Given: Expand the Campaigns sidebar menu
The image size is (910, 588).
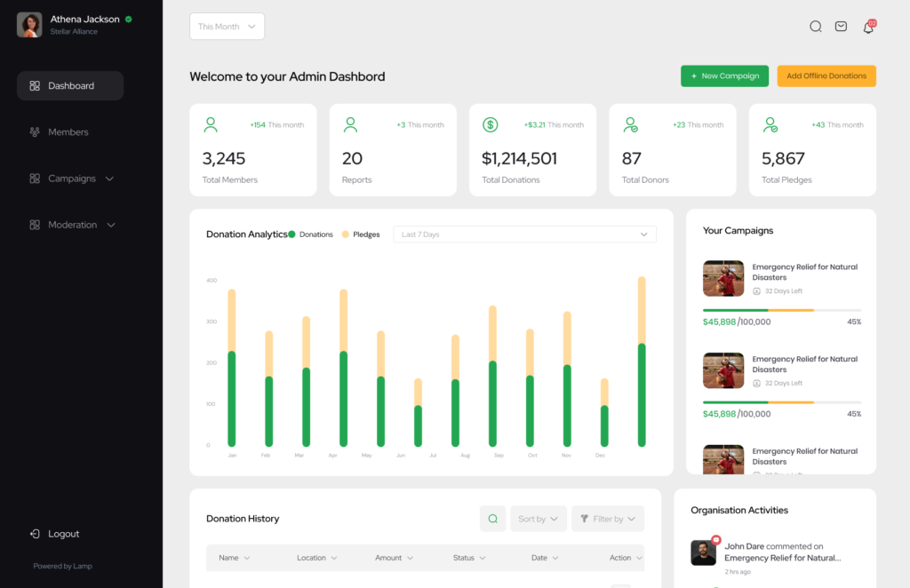Looking at the screenshot, I should (x=72, y=179).
